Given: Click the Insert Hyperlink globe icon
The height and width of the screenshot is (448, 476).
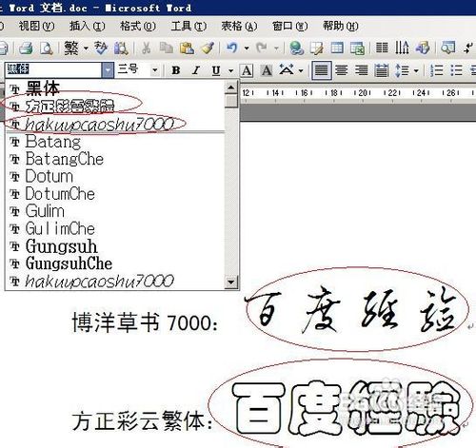Looking at the screenshot, I should (297, 49).
